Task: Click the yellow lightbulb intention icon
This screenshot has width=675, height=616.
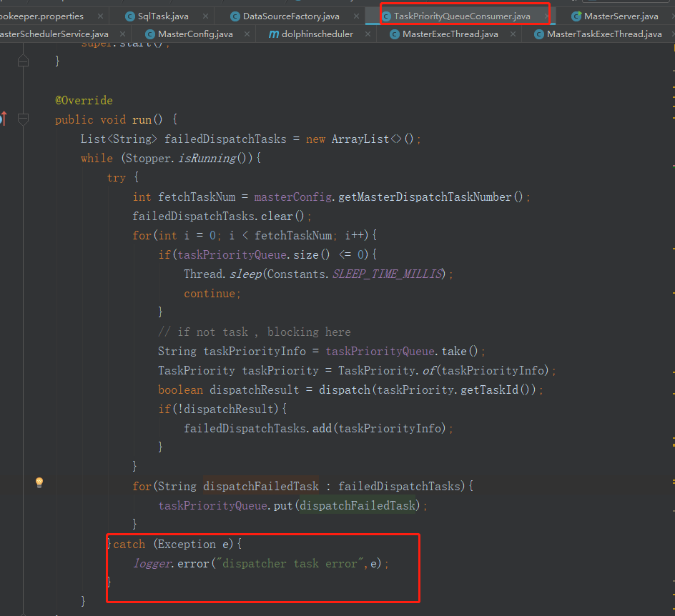Action: [x=39, y=482]
